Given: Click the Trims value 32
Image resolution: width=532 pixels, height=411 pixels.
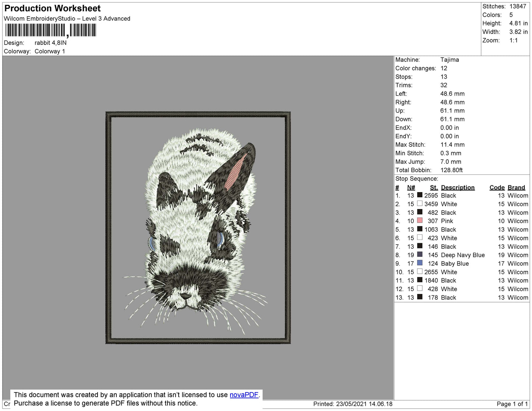Looking at the screenshot, I should point(444,85).
